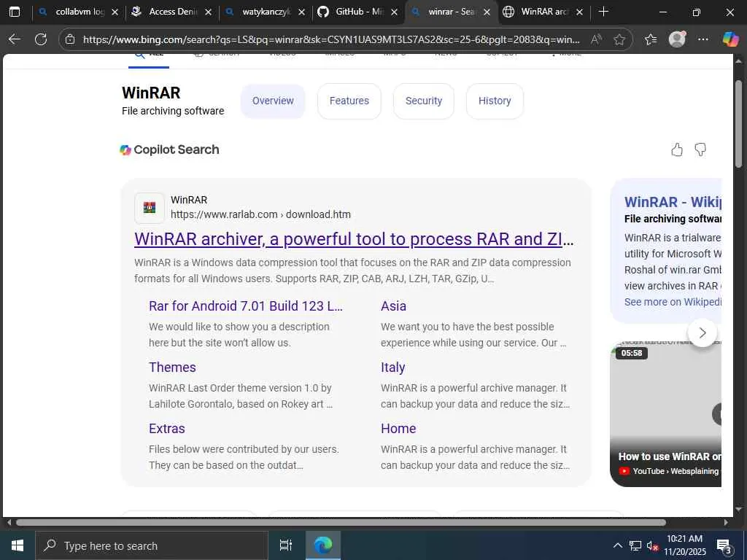Image resolution: width=747 pixels, height=560 pixels.
Task: Click the browser address bar URL
Action: [x=331, y=39]
